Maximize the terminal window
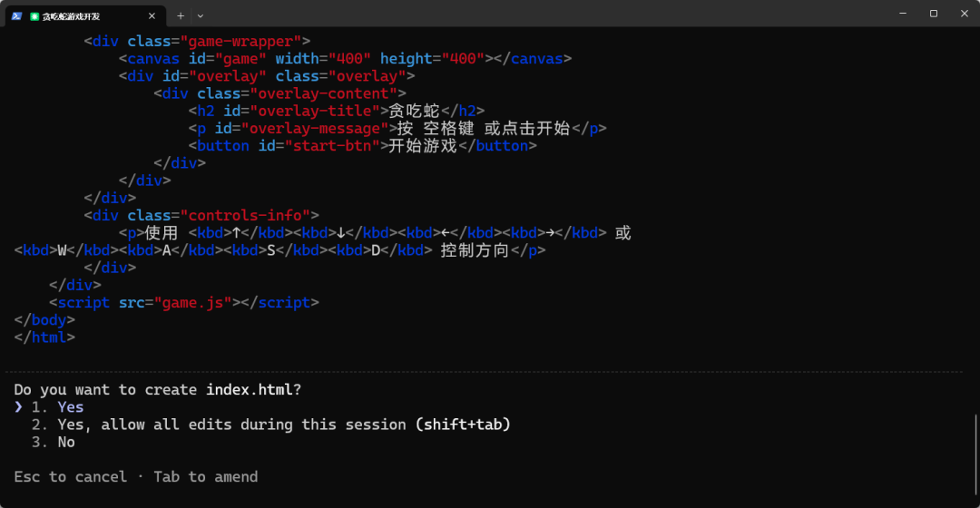This screenshot has width=980, height=508. tap(933, 14)
